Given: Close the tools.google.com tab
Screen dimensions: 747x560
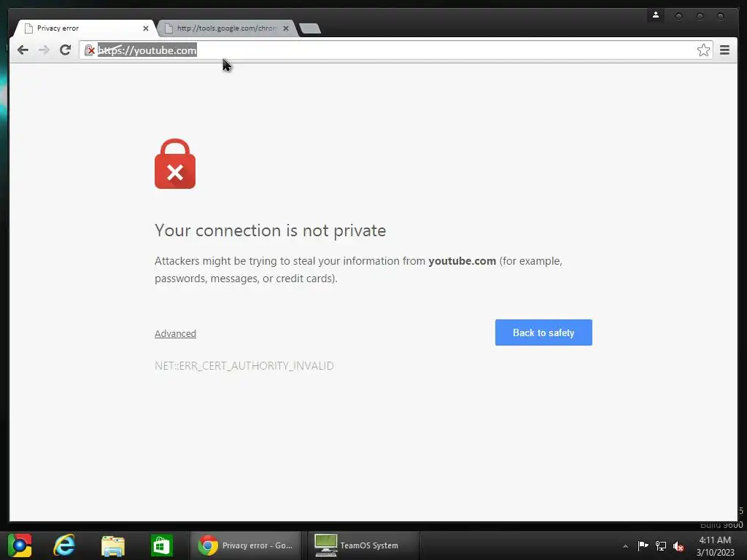Looking at the screenshot, I should pos(286,28).
